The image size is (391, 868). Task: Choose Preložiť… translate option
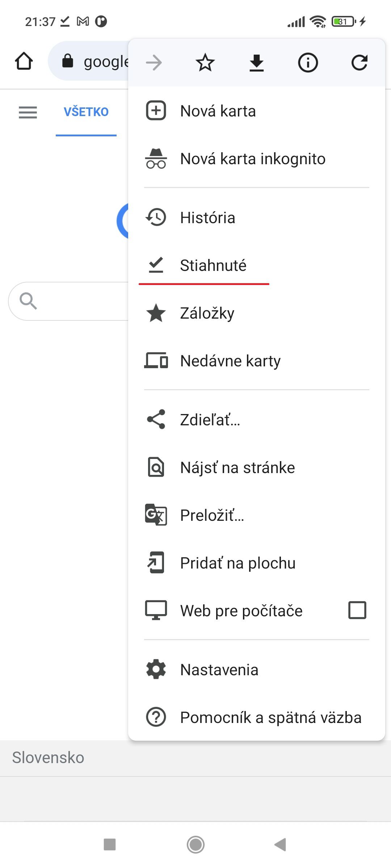coord(257,515)
